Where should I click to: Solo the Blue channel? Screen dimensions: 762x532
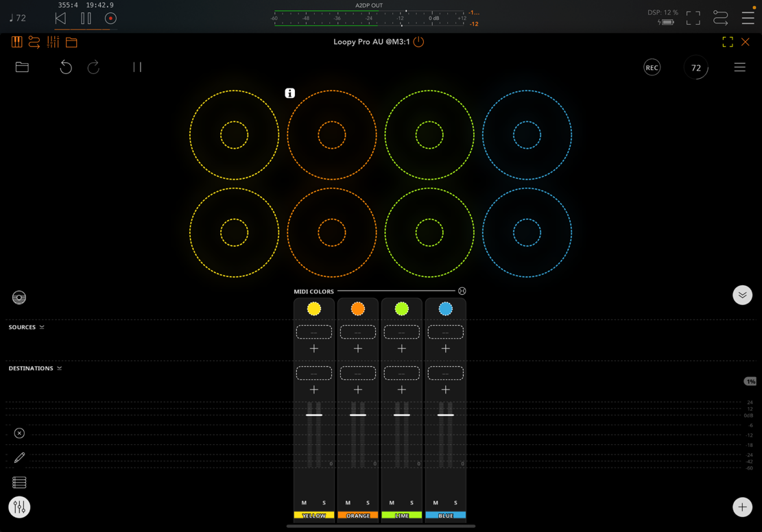point(455,503)
